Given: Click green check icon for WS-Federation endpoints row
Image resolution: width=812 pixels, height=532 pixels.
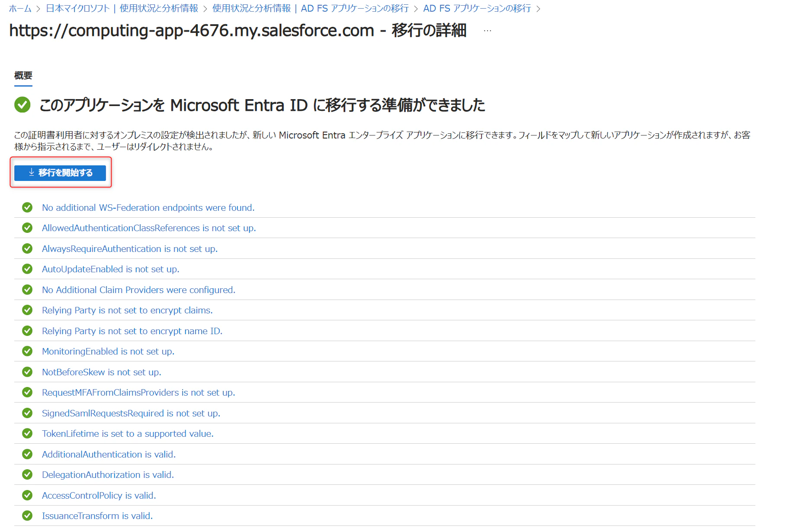Looking at the screenshot, I should 27,208.
